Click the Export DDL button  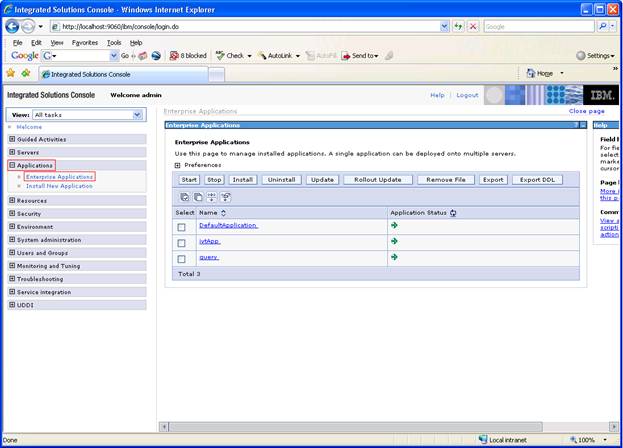(537, 180)
